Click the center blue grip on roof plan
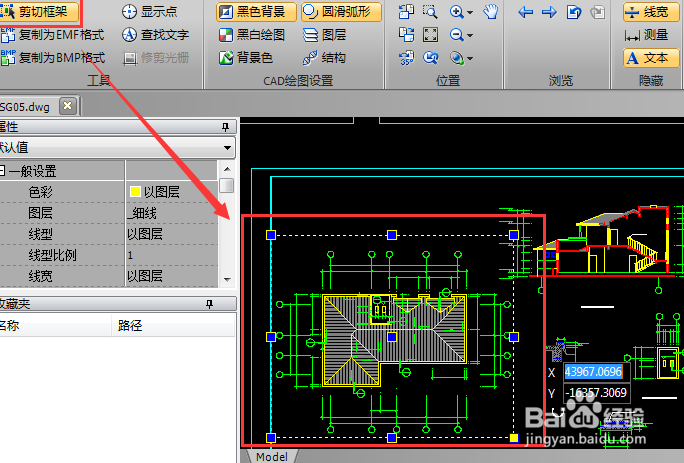The height and width of the screenshot is (463, 684). 392,336
